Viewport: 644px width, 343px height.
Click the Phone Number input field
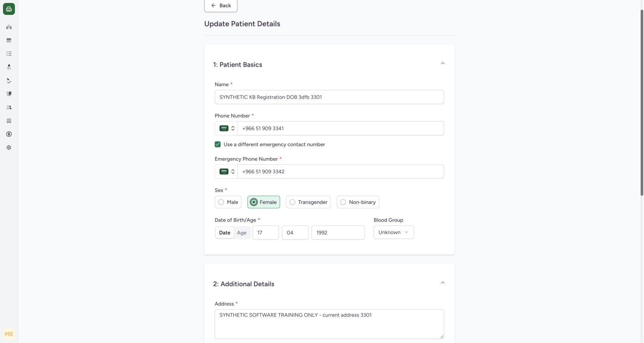pos(341,128)
